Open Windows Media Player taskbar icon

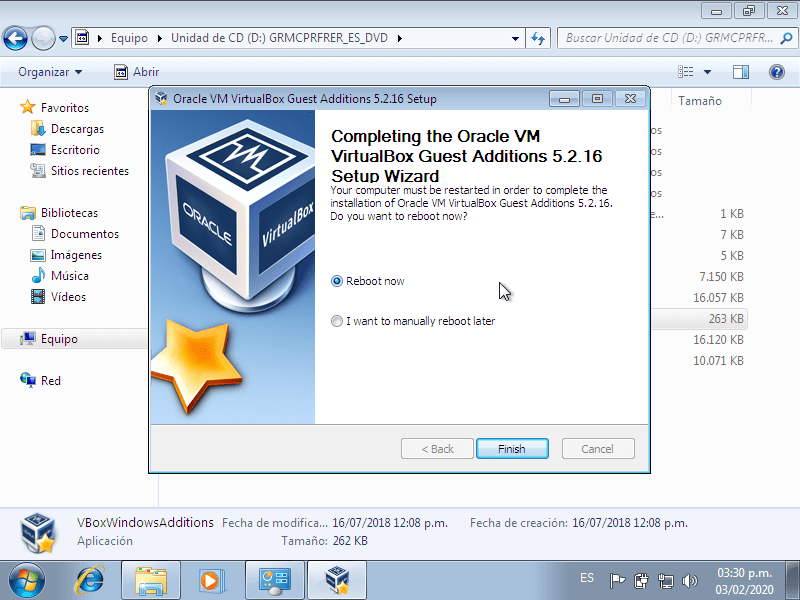[x=211, y=579]
